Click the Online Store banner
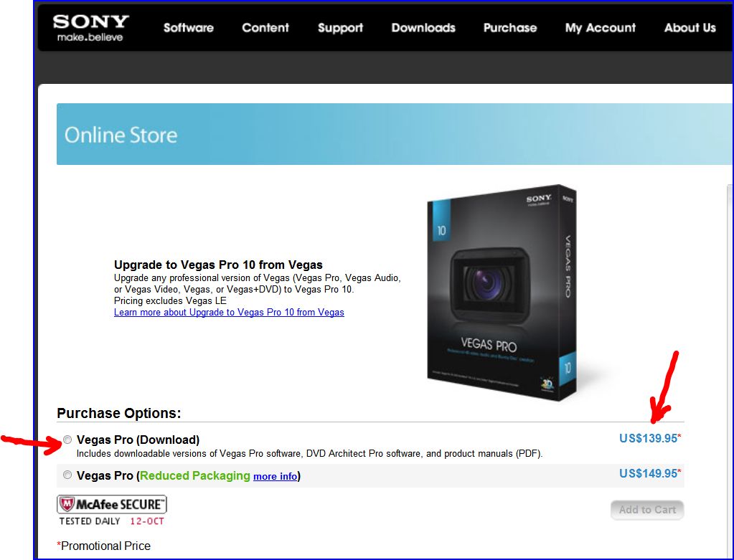This screenshot has width=734, height=560. click(x=395, y=134)
